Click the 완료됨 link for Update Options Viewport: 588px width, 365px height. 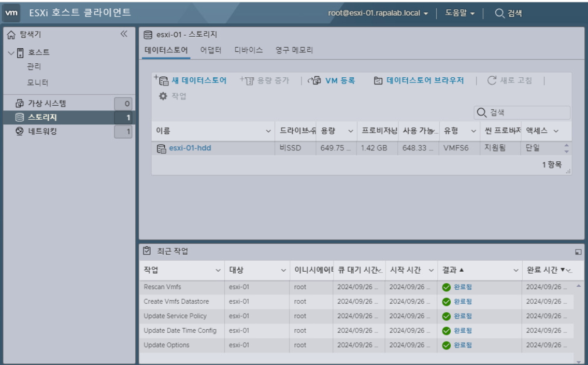463,345
